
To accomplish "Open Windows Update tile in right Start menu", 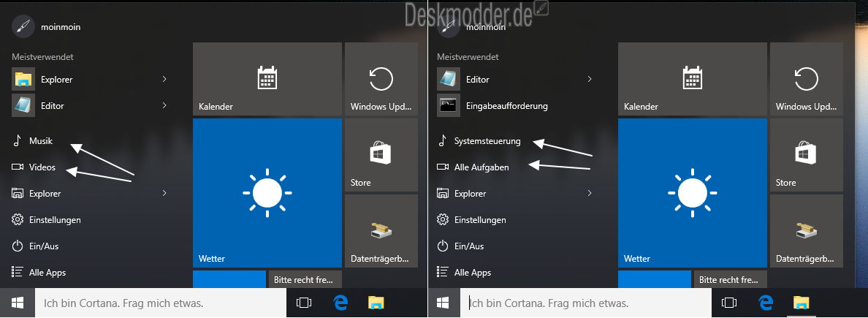I will [807, 79].
